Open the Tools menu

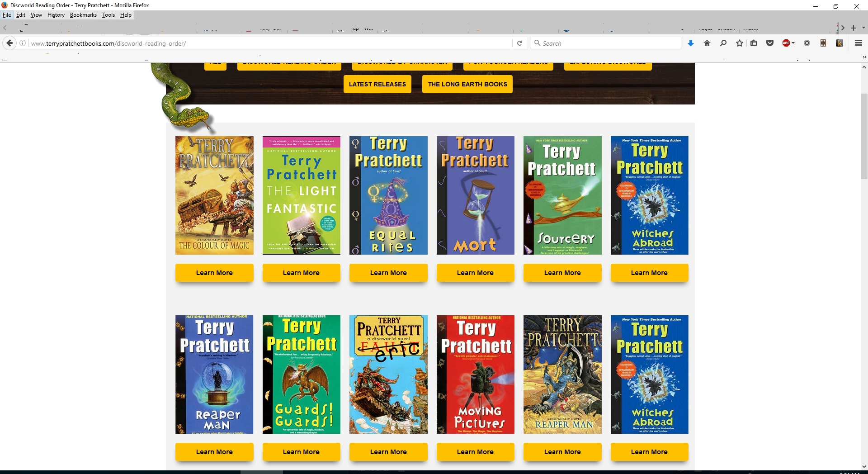(108, 15)
